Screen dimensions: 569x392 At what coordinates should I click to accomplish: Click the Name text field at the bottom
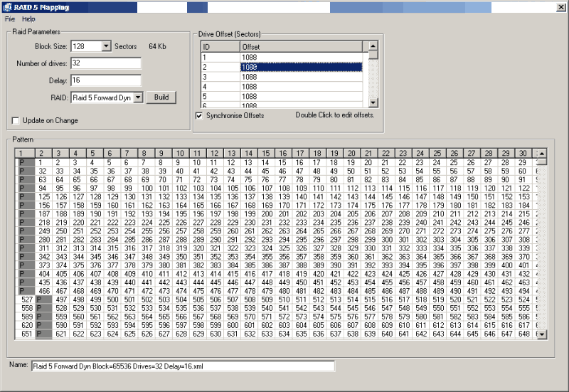click(x=182, y=366)
